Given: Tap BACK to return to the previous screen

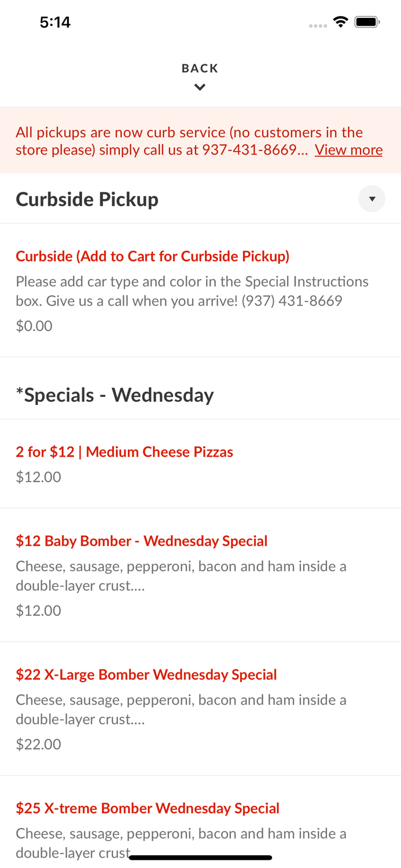Looking at the screenshot, I should [x=200, y=68].
